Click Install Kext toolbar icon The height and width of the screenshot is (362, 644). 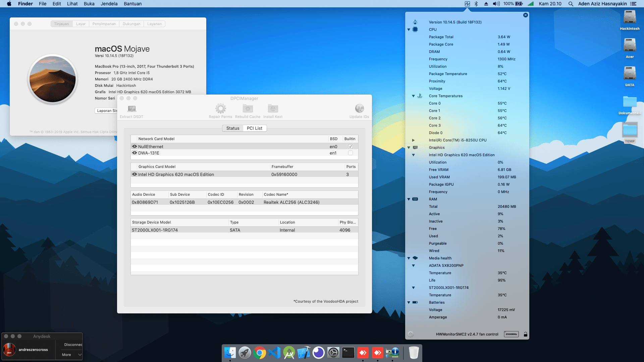(x=273, y=108)
